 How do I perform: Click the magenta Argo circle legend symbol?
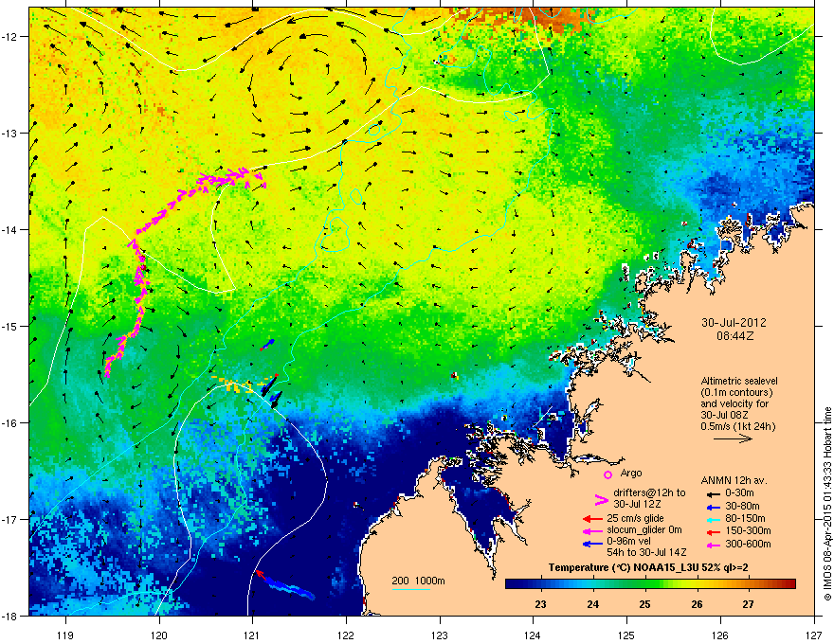coord(607,474)
